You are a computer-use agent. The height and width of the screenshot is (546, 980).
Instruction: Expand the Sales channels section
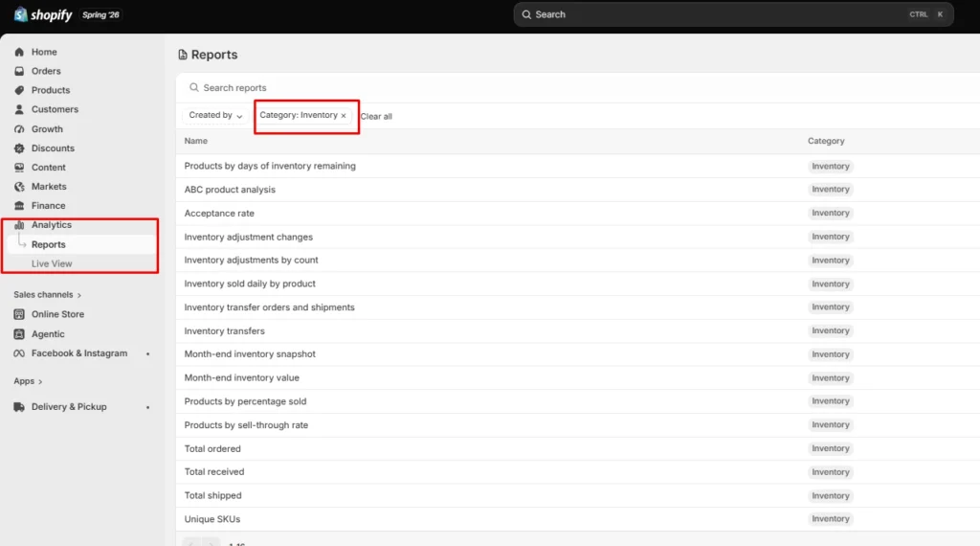click(48, 295)
